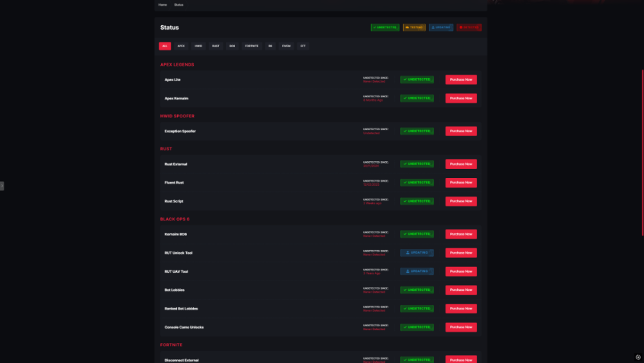644x363 pixels.
Task: Click the green Undetected legend badge
Action: (x=384, y=28)
